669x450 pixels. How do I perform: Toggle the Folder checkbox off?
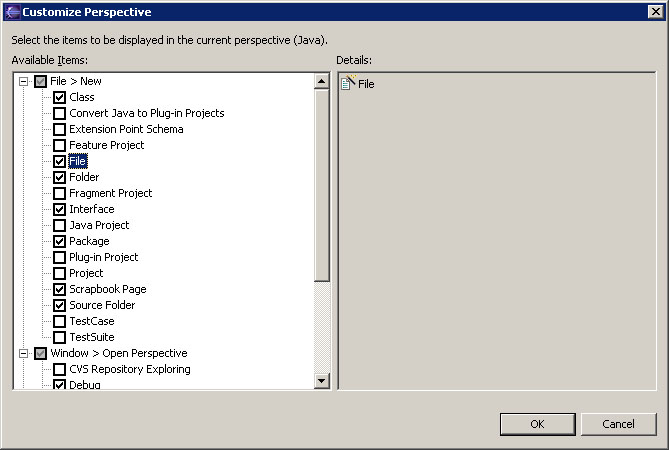click(x=59, y=177)
